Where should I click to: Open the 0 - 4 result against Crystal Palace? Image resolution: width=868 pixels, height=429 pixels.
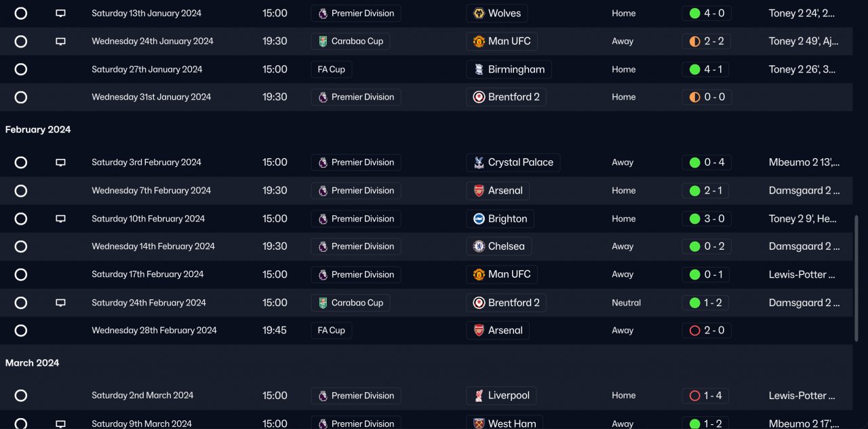tap(707, 162)
